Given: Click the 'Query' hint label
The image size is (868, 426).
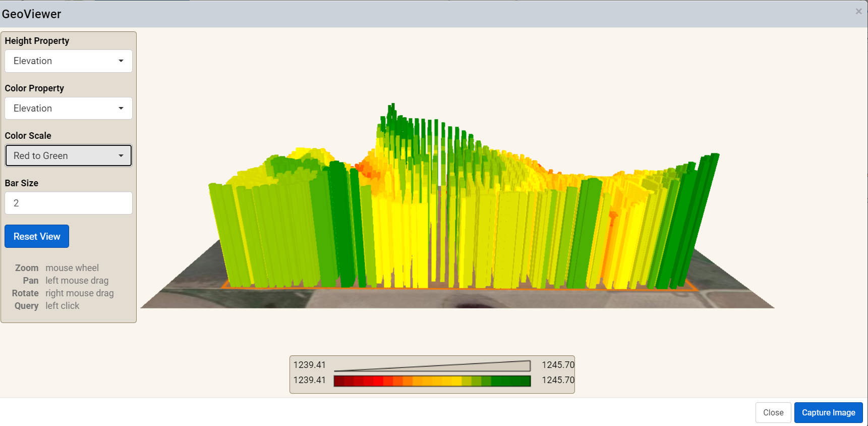Looking at the screenshot, I should pyautogui.click(x=26, y=306).
